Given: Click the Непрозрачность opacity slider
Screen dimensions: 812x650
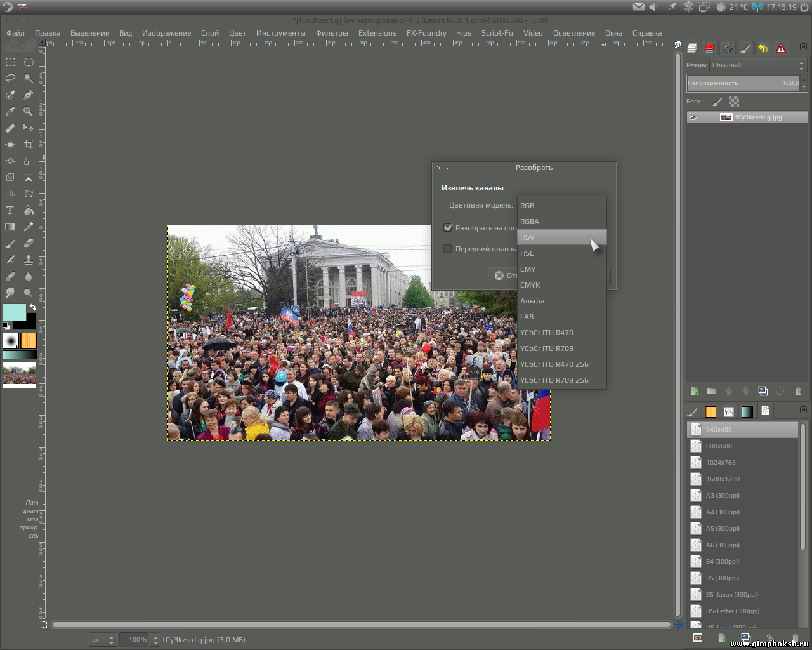Looking at the screenshot, I should click(x=742, y=83).
